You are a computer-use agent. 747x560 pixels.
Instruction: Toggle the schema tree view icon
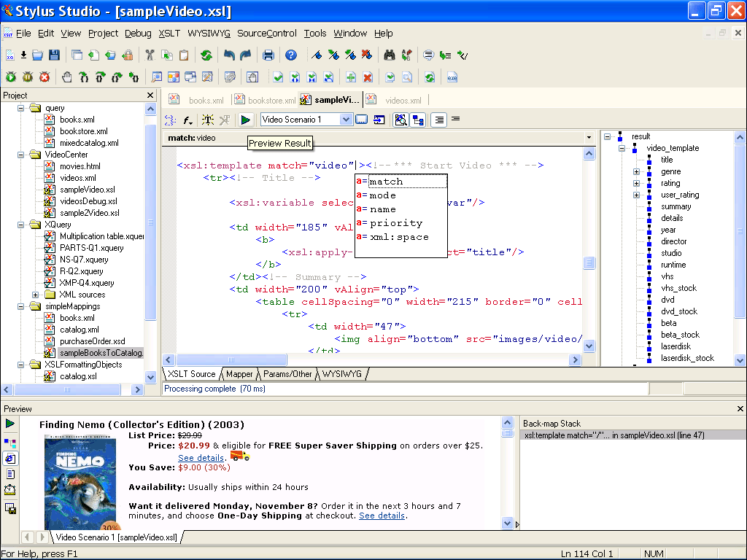[418, 120]
